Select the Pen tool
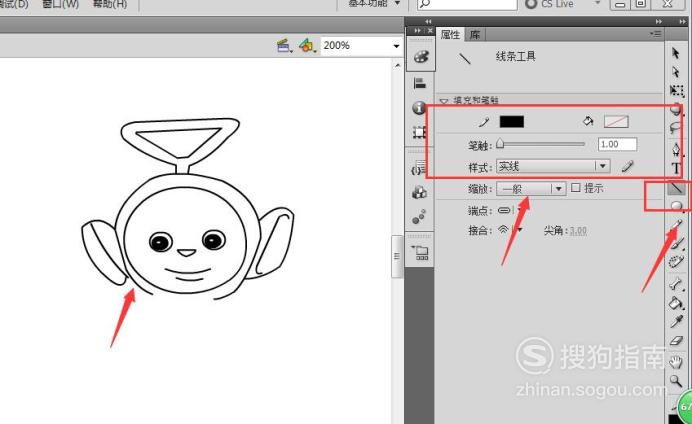Screen dimensions: 692x424 (676, 149)
